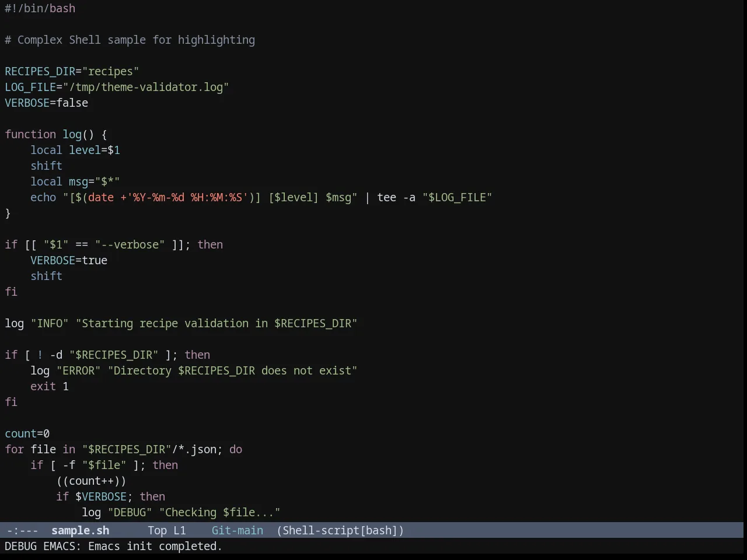Viewport: 747px width, 560px height.
Task: Click the exit 1 statement
Action: (x=50, y=386)
